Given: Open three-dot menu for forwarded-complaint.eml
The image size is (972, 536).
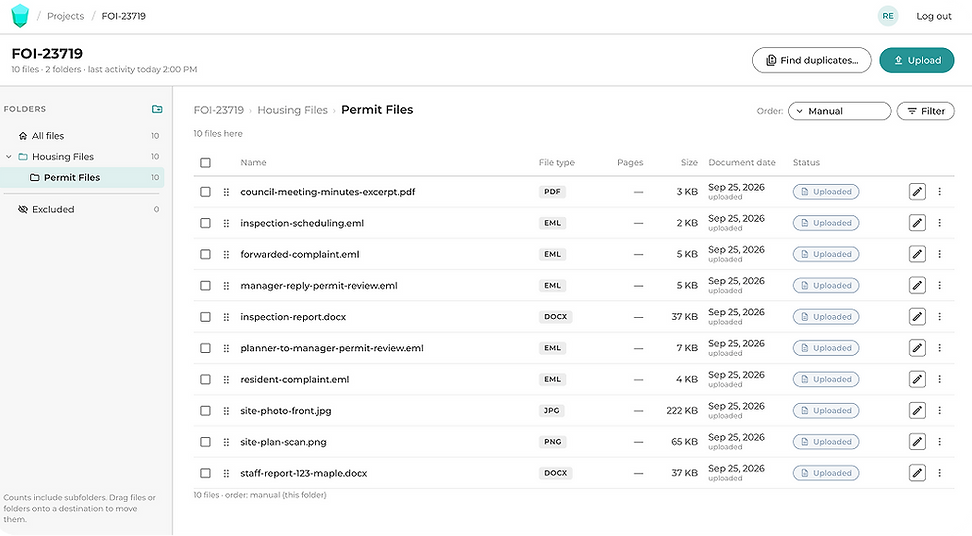Looking at the screenshot, I should tap(940, 254).
